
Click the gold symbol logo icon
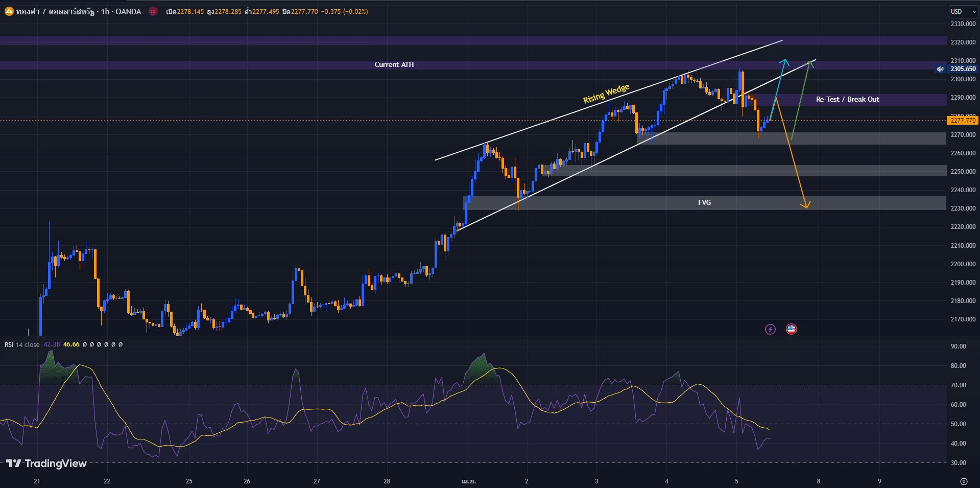[x=9, y=11]
